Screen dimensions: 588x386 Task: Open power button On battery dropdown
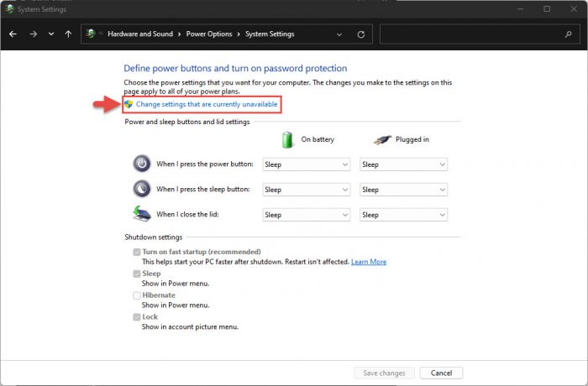pos(307,164)
